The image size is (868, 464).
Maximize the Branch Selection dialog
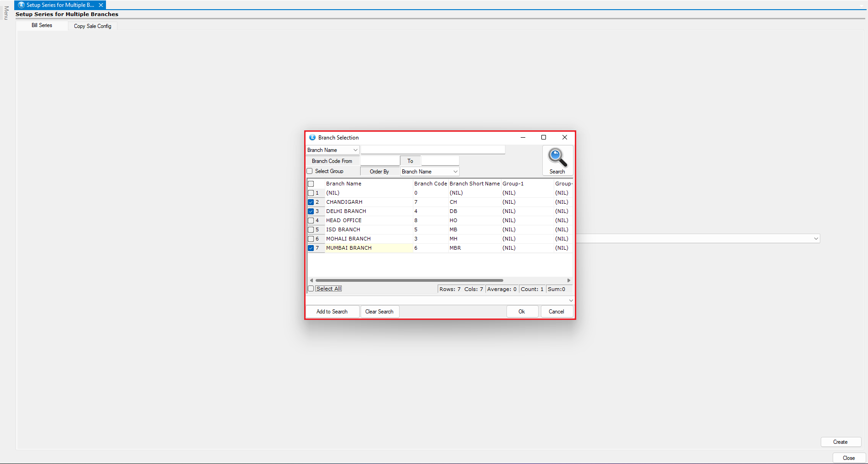[544, 137]
